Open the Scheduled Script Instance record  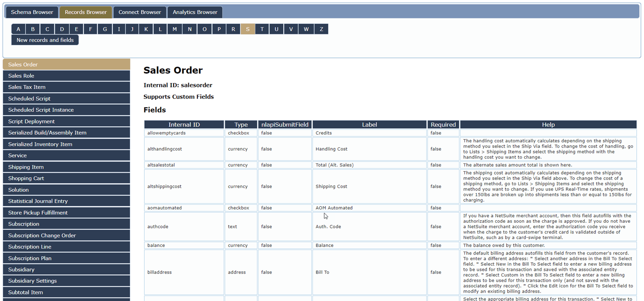click(67, 110)
